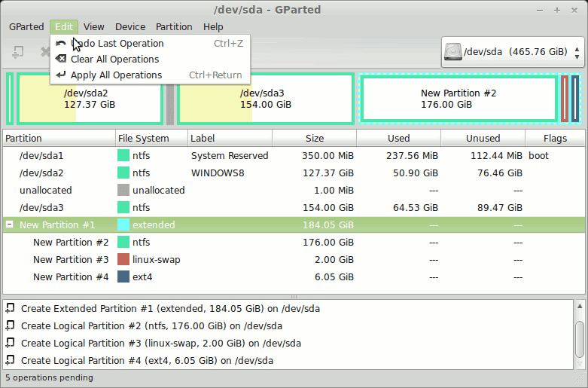Screen dimensions: 588x388
Task: Open the GParted menu
Action: tap(26, 27)
